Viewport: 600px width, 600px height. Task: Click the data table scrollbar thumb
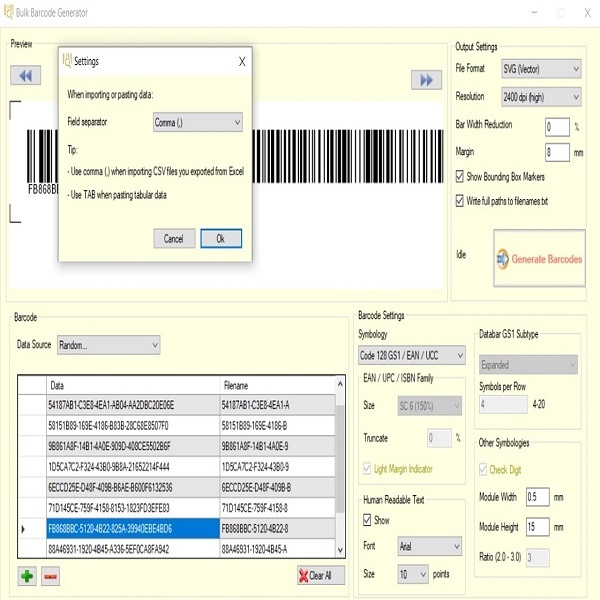point(340,458)
